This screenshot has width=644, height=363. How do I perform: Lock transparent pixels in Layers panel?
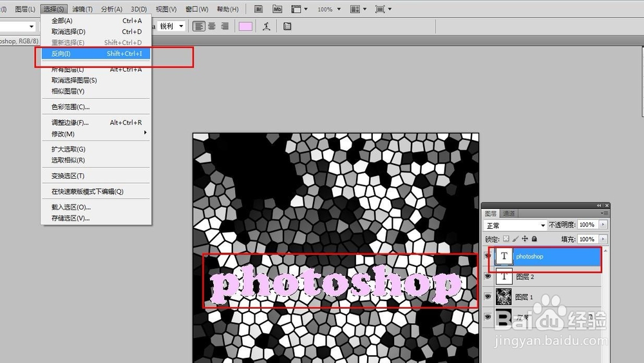(506, 239)
